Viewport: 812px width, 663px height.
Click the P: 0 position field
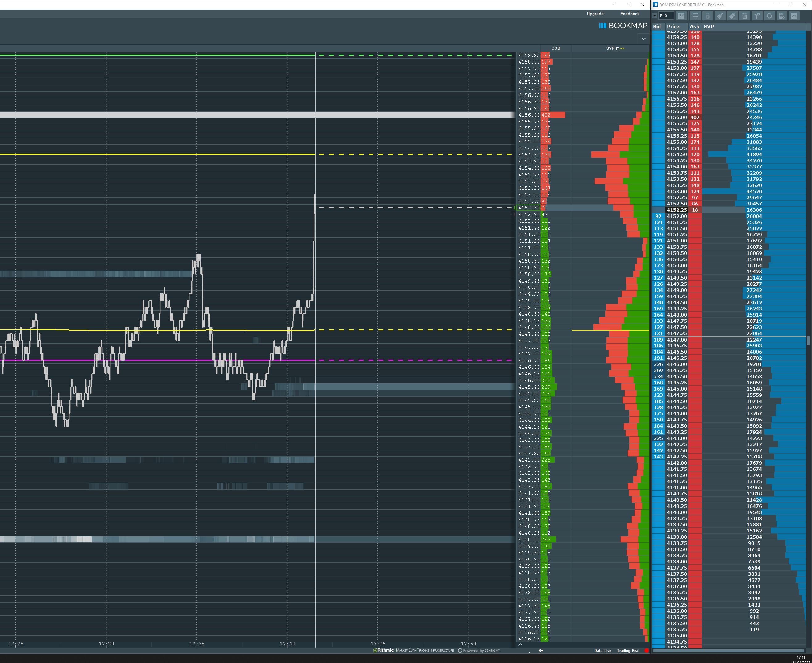click(x=666, y=16)
